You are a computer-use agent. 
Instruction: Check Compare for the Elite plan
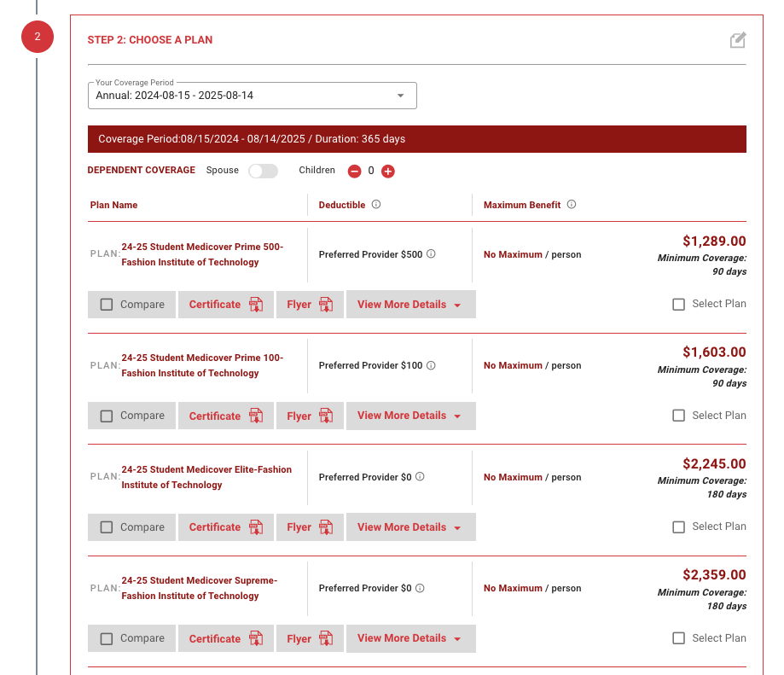[107, 527]
